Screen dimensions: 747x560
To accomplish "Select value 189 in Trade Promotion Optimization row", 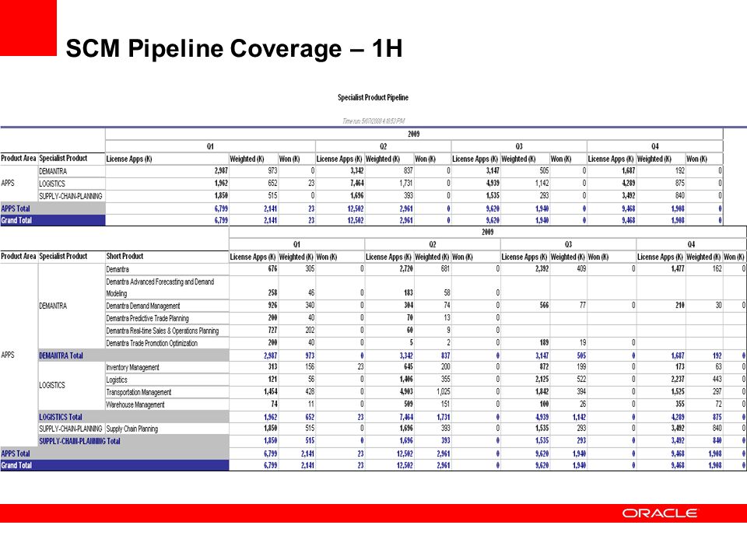I will (x=544, y=342).
